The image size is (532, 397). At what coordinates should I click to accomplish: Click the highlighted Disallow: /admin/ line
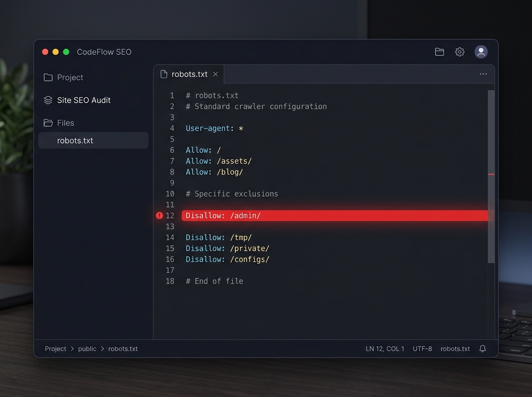[x=335, y=216]
